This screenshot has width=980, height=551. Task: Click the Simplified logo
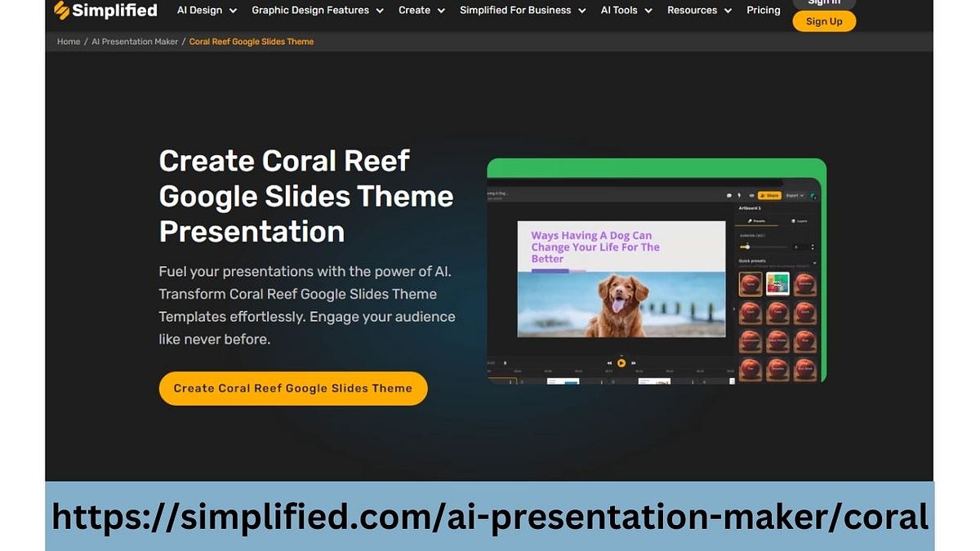click(x=105, y=10)
